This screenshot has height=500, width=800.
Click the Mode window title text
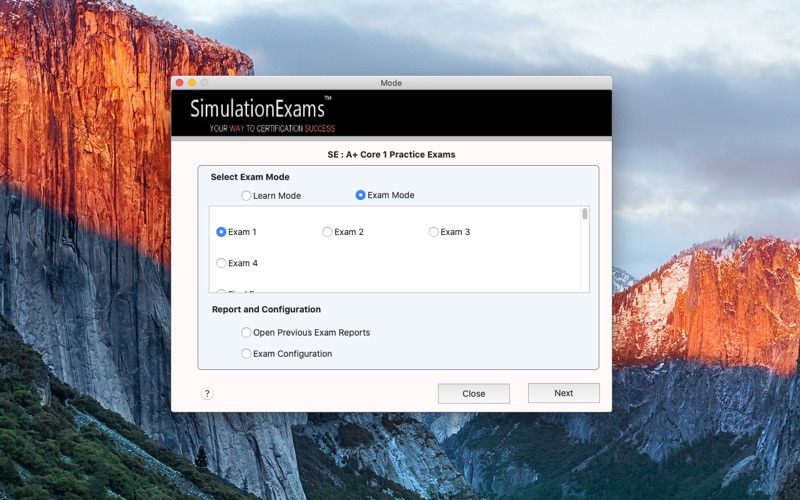tap(391, 83)
